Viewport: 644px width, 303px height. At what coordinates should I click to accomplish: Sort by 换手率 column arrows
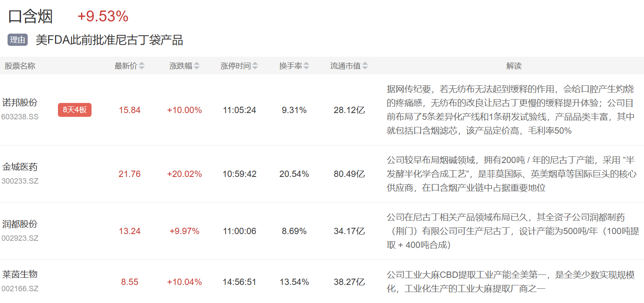click(x=306, y=66)
